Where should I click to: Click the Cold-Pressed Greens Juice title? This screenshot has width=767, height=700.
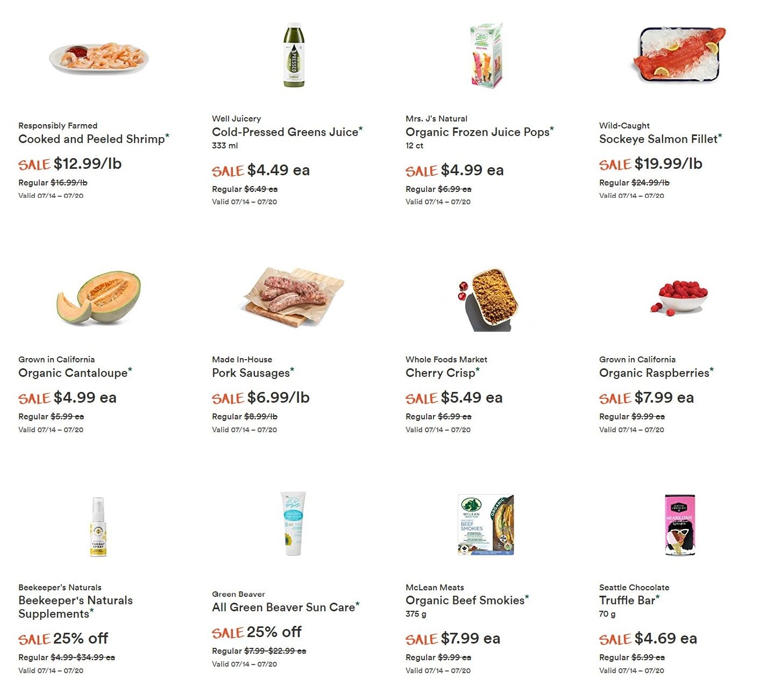[x=285, y=132]
